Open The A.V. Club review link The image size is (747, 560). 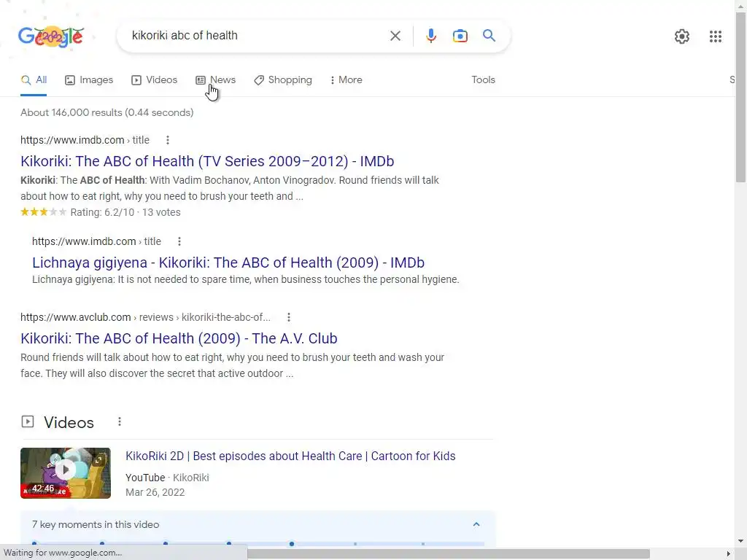(x=179, y=338)
